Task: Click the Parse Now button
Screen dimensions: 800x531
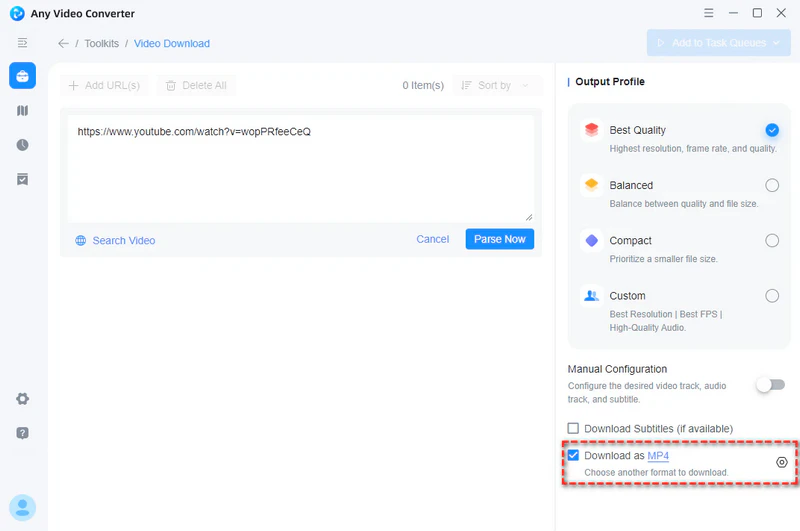Action: (x=499, y=239)
